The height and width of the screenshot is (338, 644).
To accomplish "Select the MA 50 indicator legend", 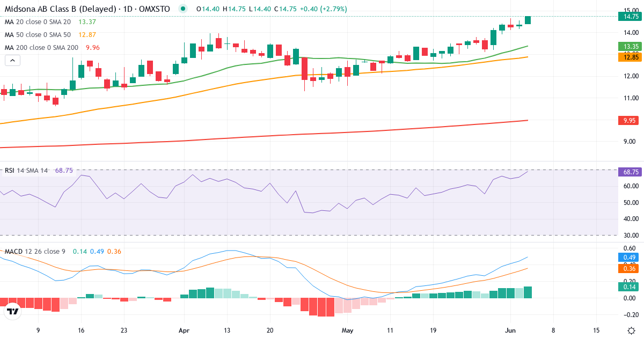I will (x=38, y=35).
